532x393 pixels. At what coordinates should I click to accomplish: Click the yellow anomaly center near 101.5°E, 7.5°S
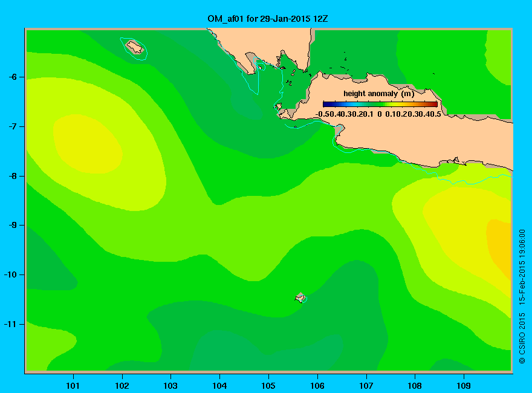click(x=88, y=144)
